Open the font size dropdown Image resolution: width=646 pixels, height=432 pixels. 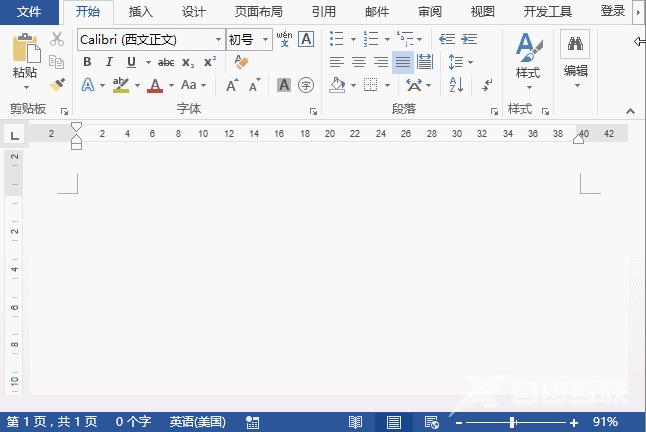point(266,40)
